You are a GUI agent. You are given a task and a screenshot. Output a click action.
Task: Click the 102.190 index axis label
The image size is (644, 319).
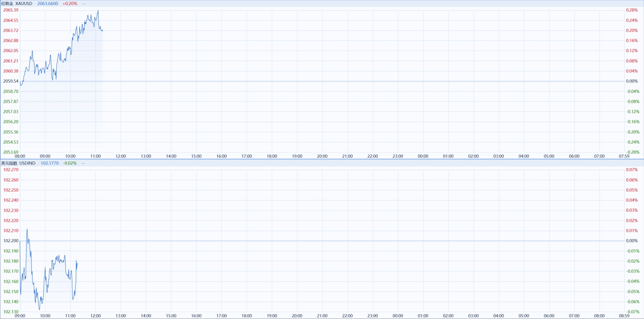[x=11, y=251]
